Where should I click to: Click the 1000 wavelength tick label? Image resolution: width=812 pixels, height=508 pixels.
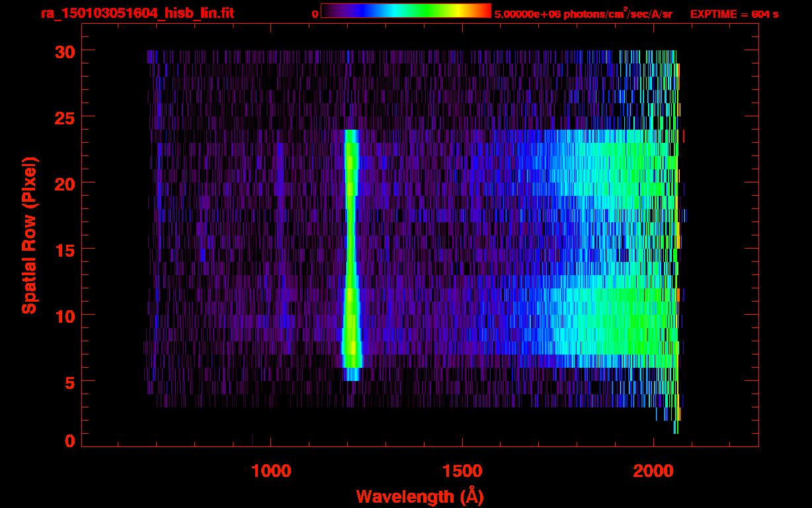270,471
